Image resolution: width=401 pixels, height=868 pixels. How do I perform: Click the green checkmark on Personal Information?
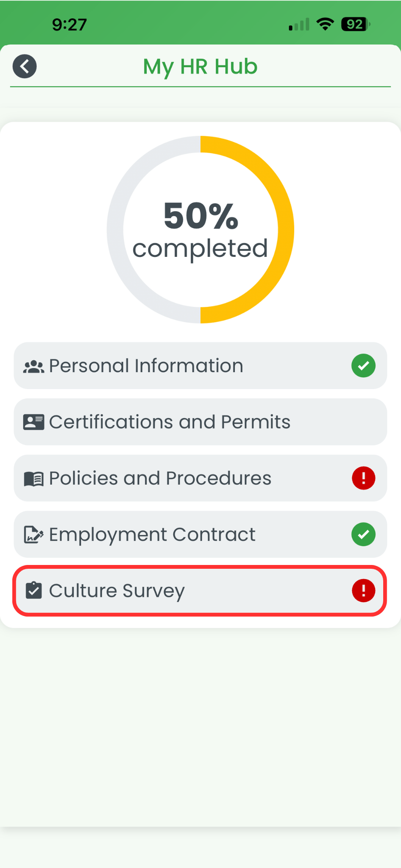[x=364, y=365]
